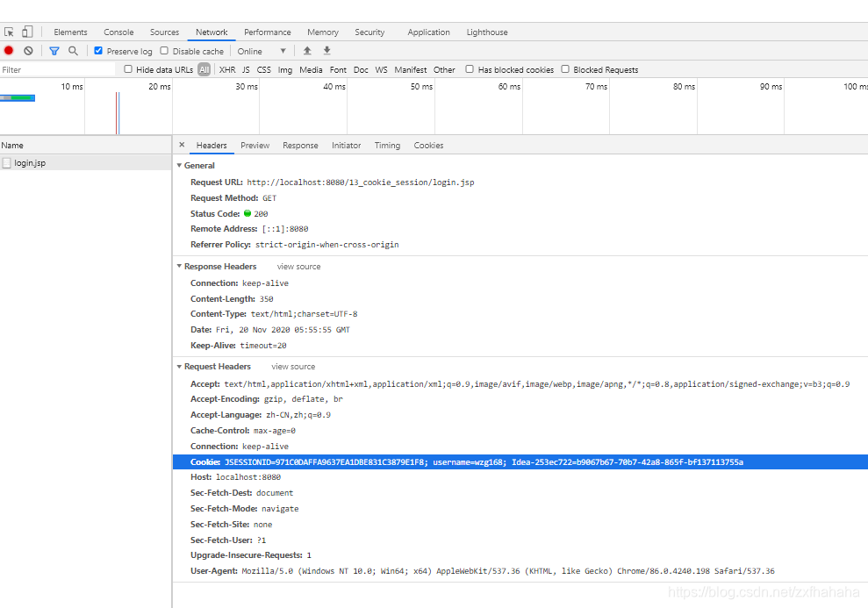Click the blue load marker line in timeline
Viewport: 868px width, 608px height.
tap(119, 113)
